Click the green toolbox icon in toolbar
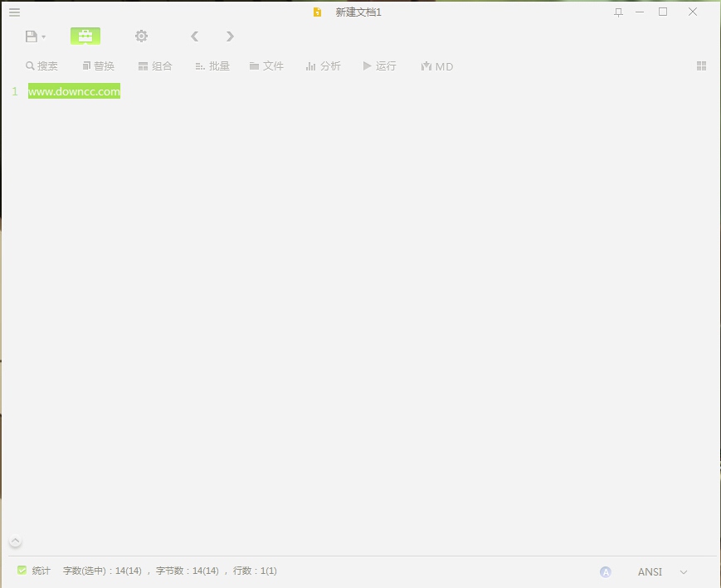Image resolution: width=721 pixels, height=588 pixels. tap(85, 36)
